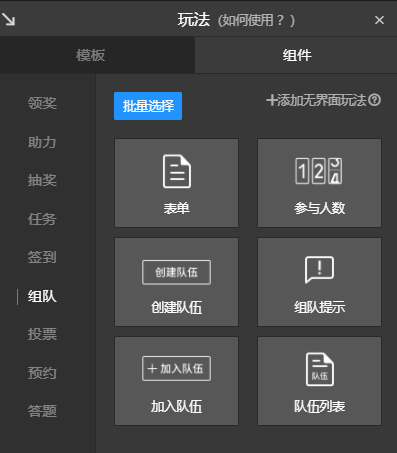
Task: Select the 任务 category
Action: 42,219
